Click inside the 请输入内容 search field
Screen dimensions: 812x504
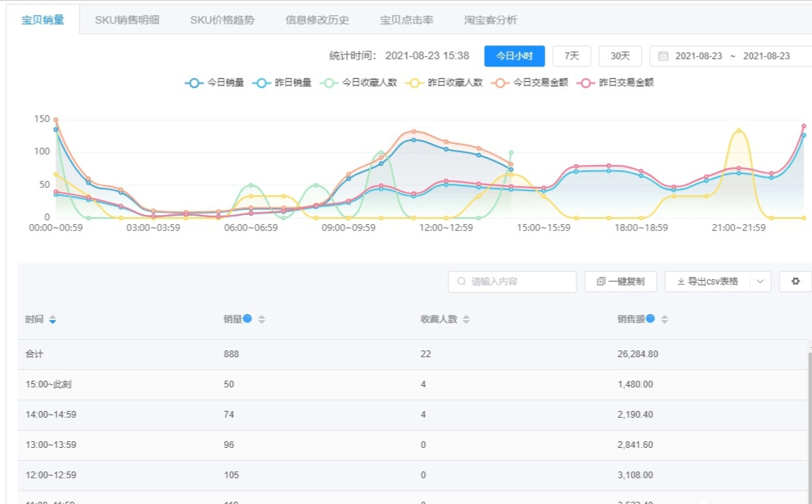(x=511, y=281)
